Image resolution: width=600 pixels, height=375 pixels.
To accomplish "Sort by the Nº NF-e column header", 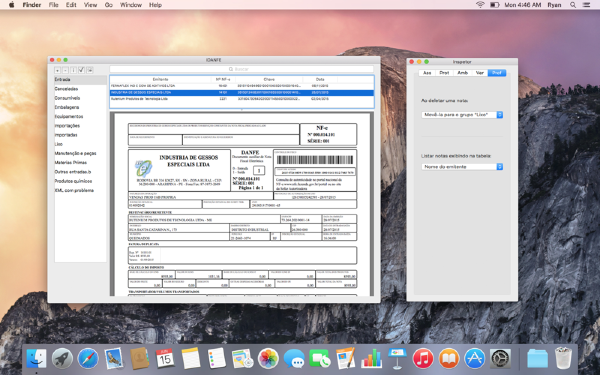I will (x=223, y=79).
